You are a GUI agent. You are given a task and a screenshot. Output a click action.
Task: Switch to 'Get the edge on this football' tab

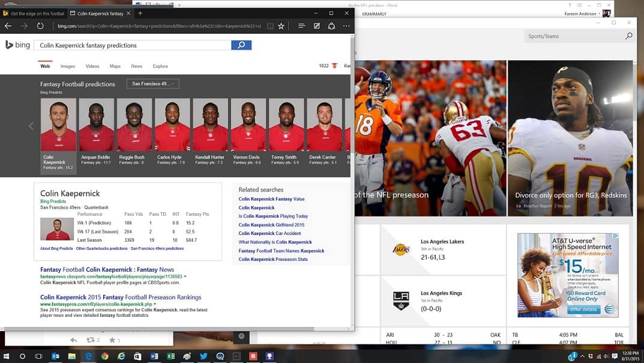coord(33,13)
